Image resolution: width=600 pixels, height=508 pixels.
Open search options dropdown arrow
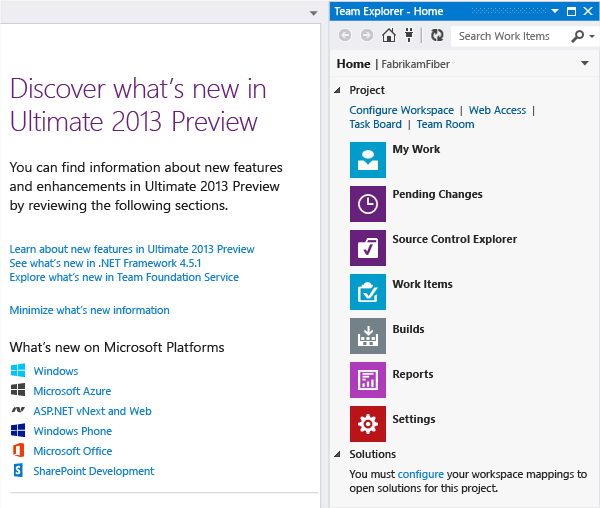click(x=592, y=36)
